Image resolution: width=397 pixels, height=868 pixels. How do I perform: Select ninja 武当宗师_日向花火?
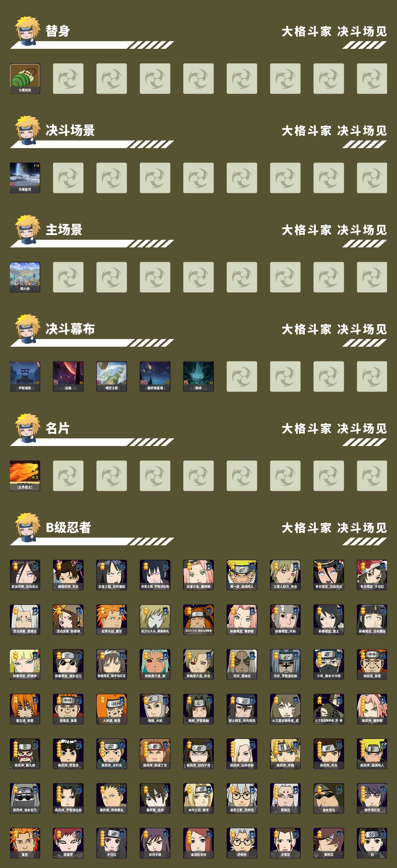tap(25, 575)
